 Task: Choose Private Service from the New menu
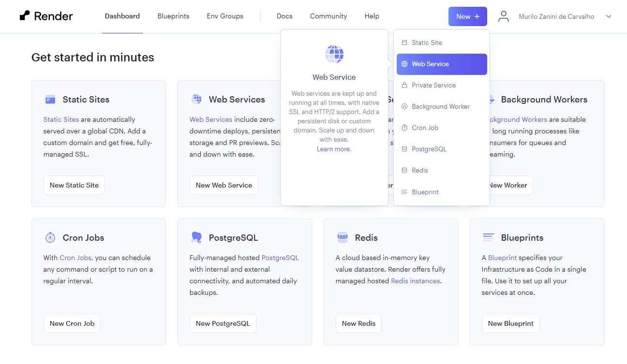pyautogui.click(x=442, y=85)
